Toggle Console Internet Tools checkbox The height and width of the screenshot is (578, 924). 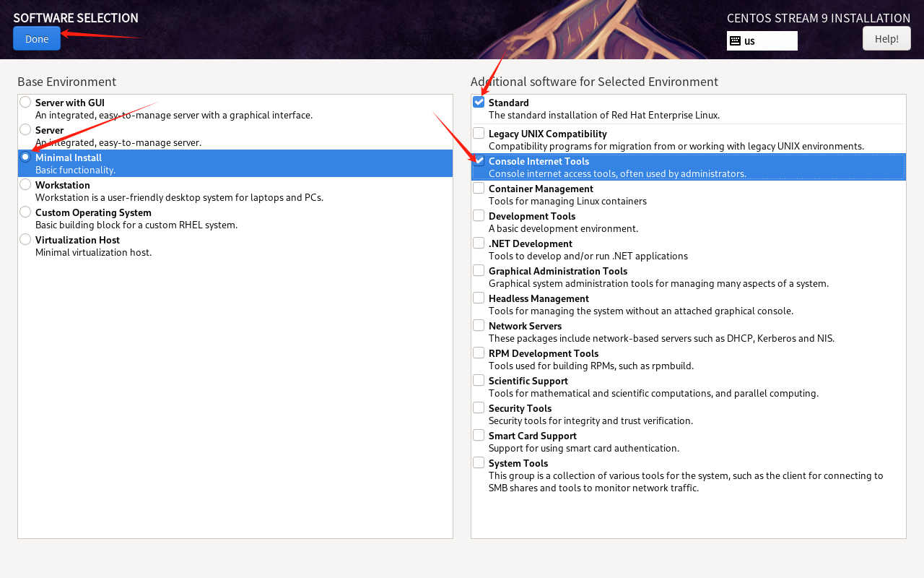[479, 160]
